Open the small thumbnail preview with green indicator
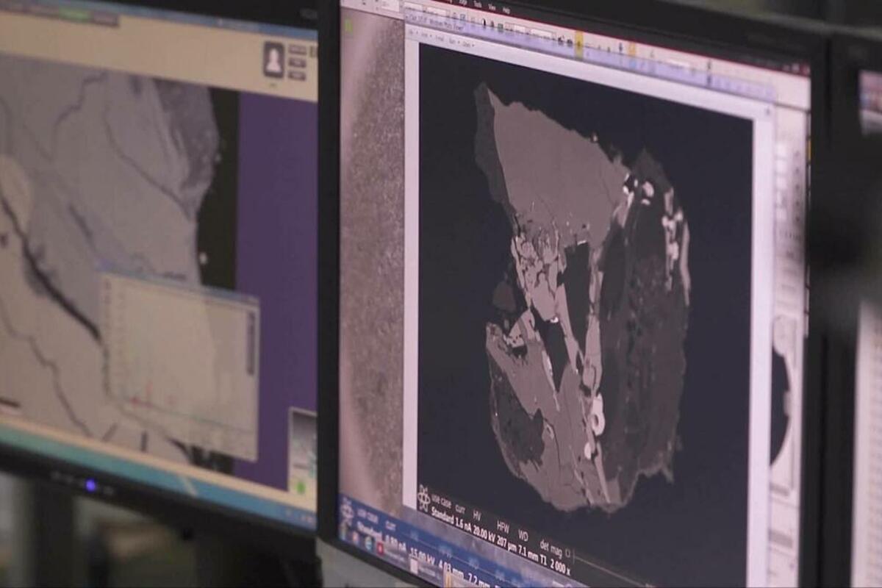Viewport: 882px width, 588px height. (302, 453)
